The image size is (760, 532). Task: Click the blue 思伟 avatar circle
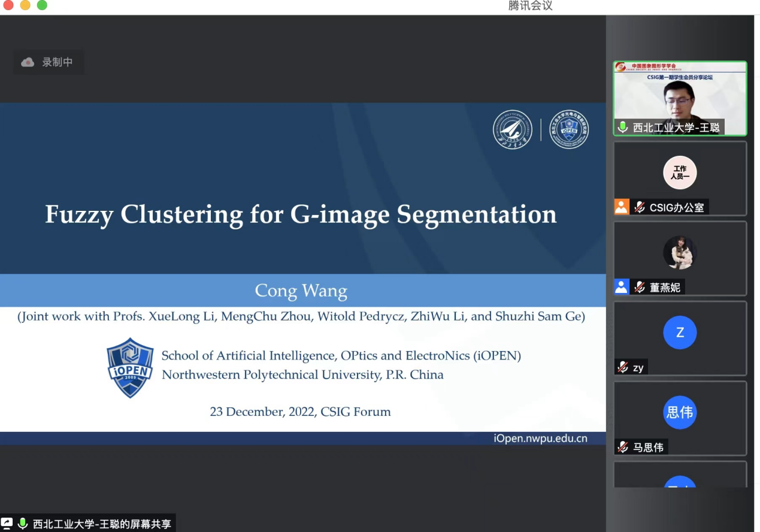(x=680, y=412)
